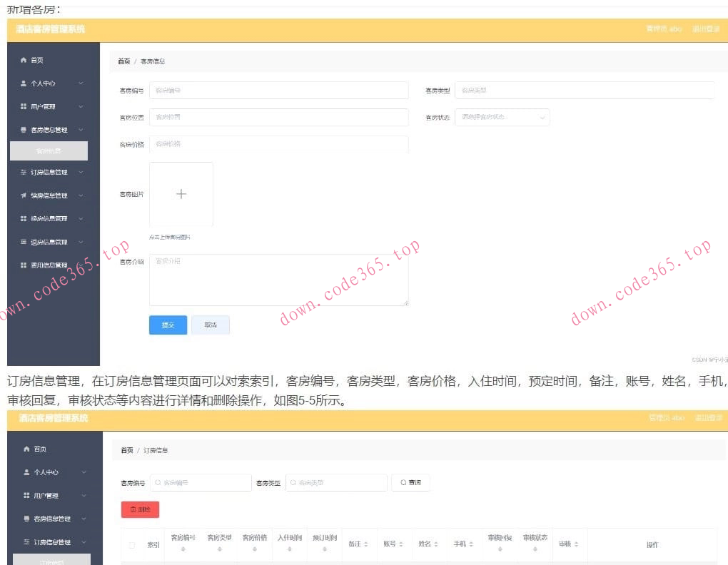Sort the table by 客房编号 column arrows
Image resolution: width=728 pixels, height=565 pixels.
[x=183, y=549]
